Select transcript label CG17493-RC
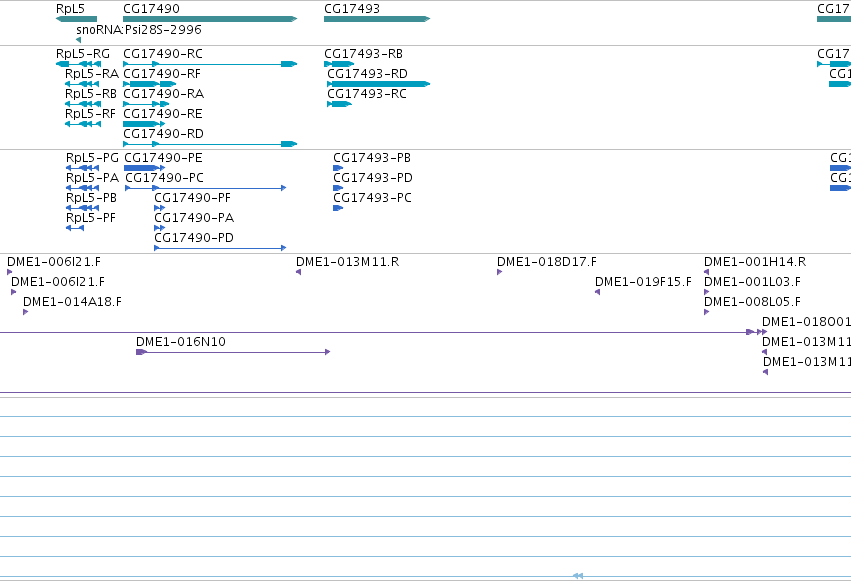This screenshot has height=581, width=851. point(367,94)
